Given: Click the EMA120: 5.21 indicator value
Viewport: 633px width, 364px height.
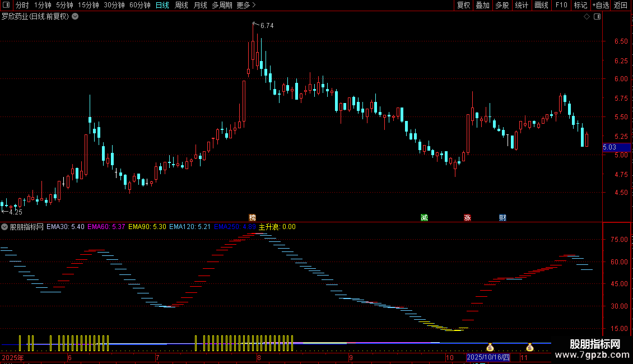Looking at the screenshot, I should [190, 227].
